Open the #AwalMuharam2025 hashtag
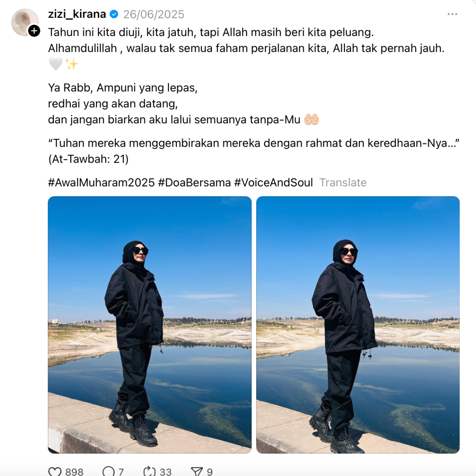Viewport: 476px width, 476px height. (x=101, y=182)
